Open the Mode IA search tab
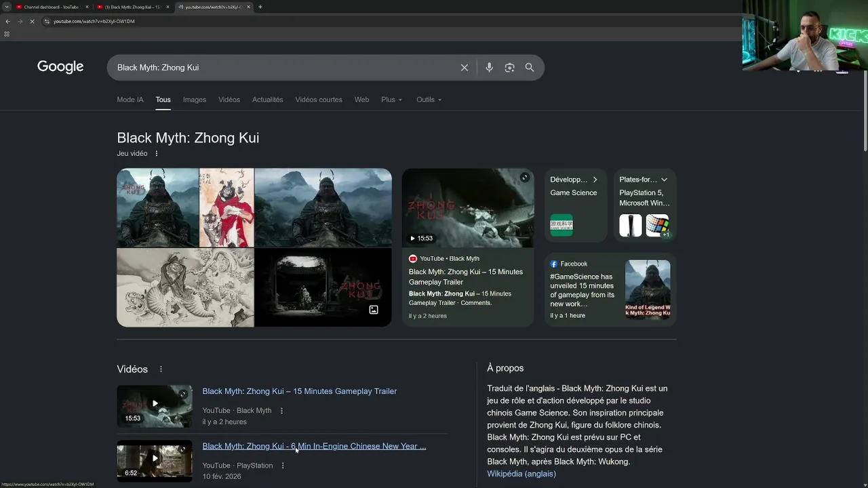This screenshot has width=868, height=488. click(x=130, y=100)
